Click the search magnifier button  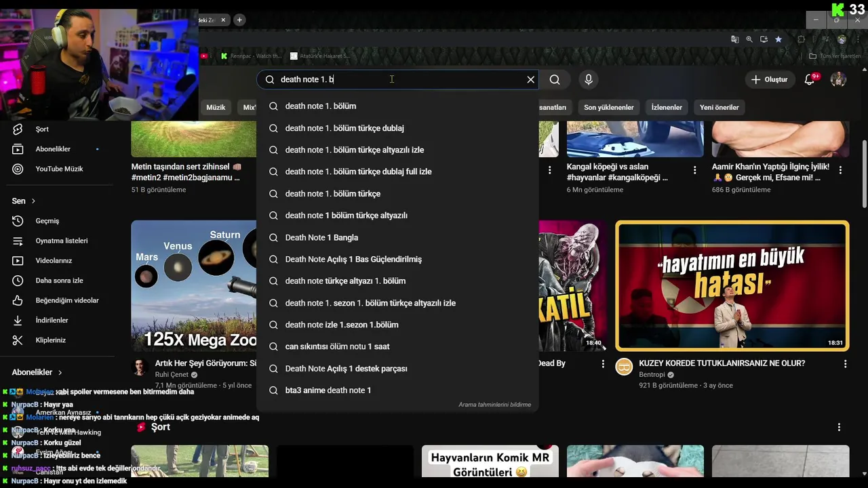tap(555, 79)
